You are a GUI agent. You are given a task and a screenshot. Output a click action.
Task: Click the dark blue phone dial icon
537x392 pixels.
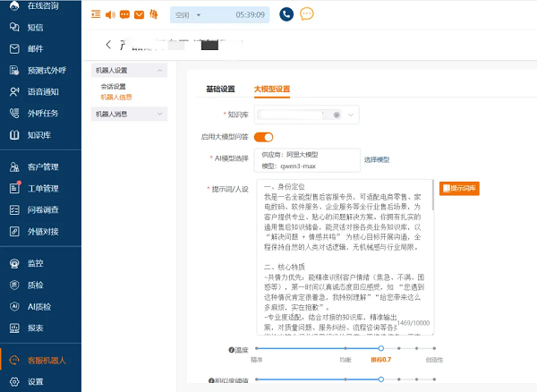point(286,14)
